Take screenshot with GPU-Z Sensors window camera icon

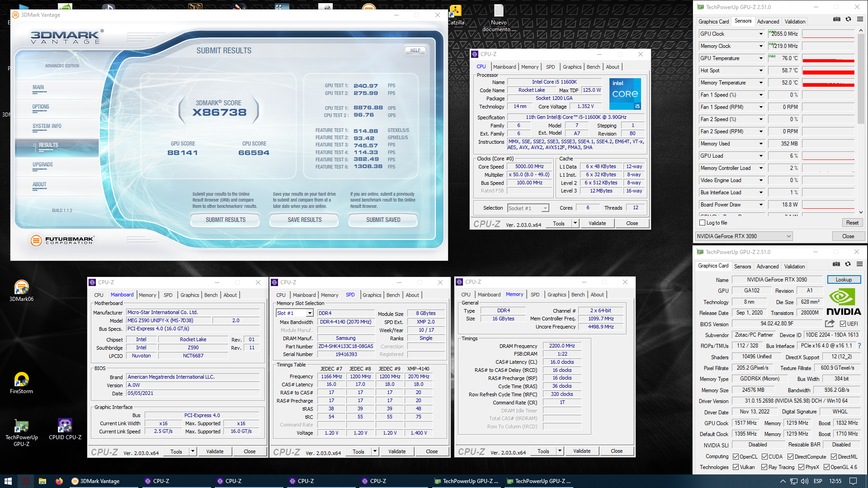point(837,19)
